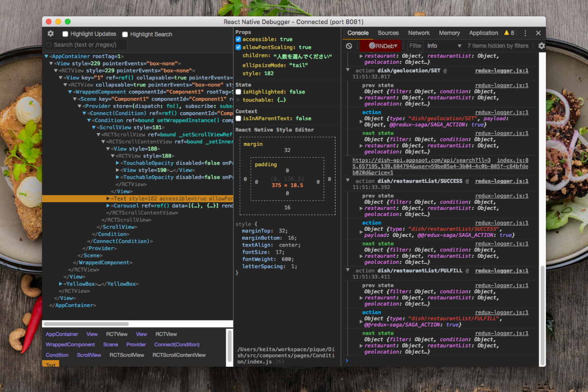
Task: Enable Highlight Updates
Action: point(65,33)
